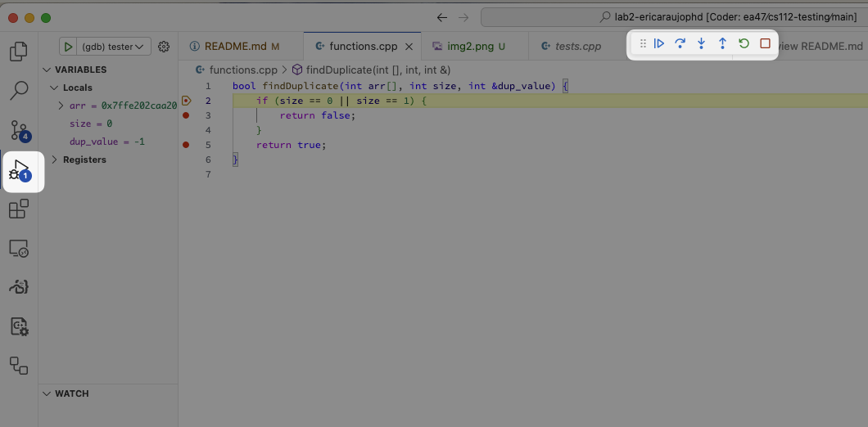Open the Source Control view
The width and height of the screenshot is (868, 427).
click(19, 130)
